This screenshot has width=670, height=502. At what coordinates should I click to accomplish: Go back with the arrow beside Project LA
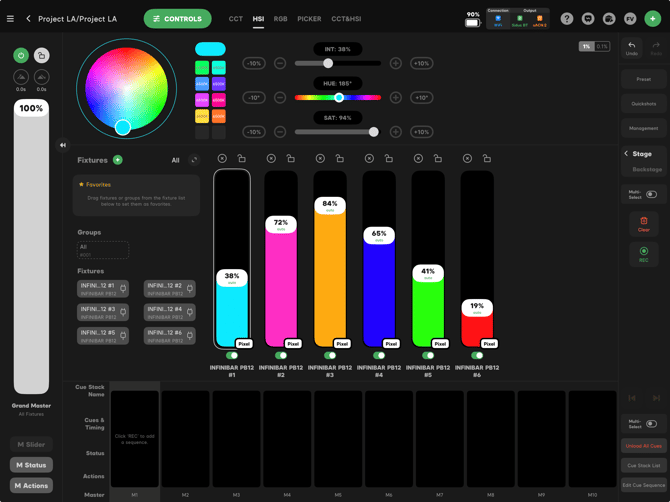point(28,19)
